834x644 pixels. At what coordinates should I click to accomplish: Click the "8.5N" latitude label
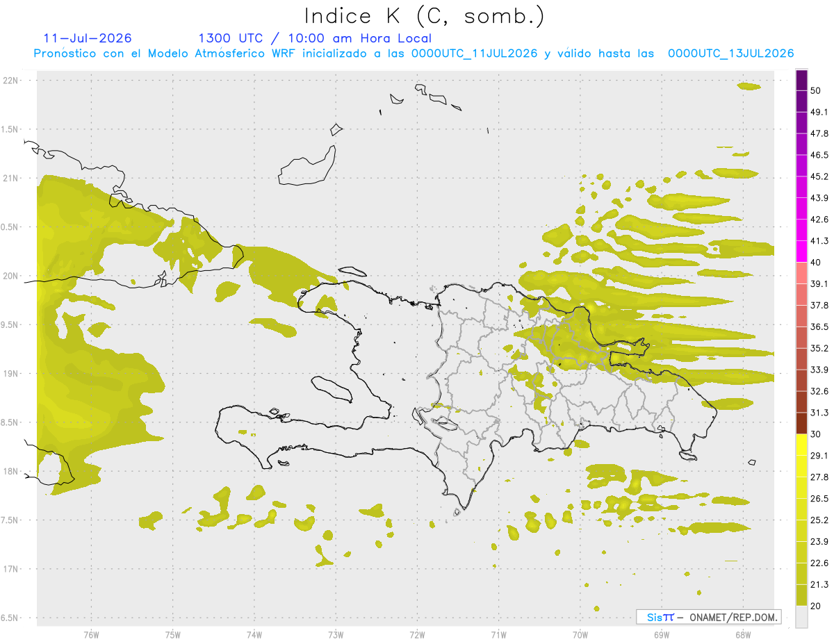pos(10,422)
